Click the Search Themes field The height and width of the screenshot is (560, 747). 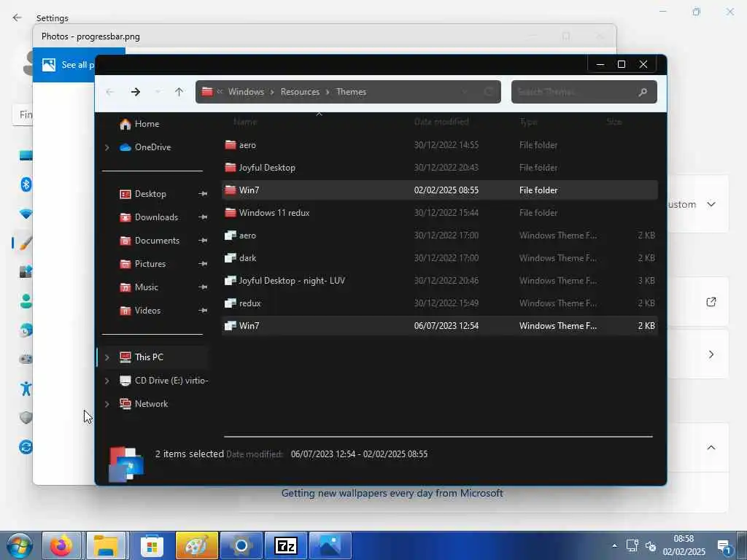pos(584,92)
